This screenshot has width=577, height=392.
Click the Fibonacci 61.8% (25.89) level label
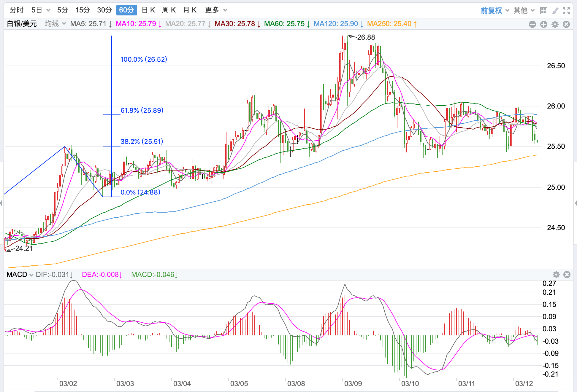[142, 110]
